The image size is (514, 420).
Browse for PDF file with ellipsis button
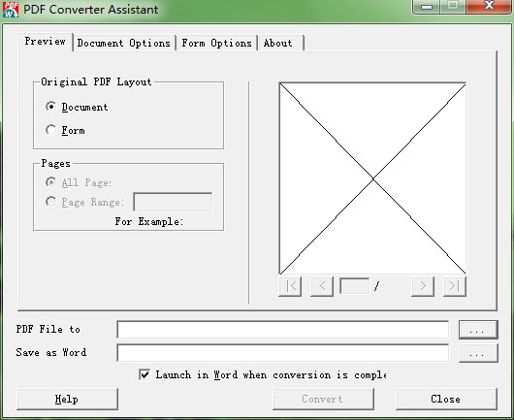478,330
